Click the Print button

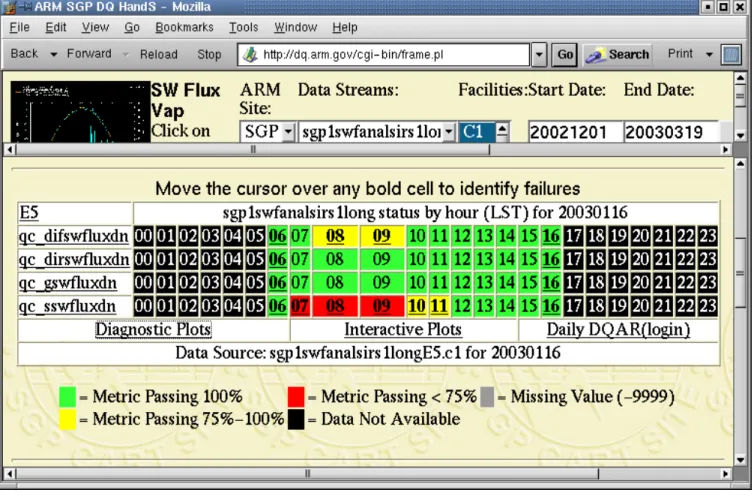click(680, 53)
